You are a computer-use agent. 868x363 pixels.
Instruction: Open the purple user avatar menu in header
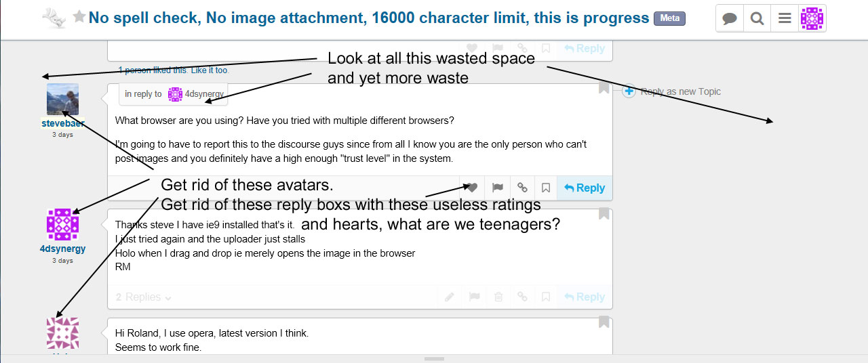click(812, 18)
